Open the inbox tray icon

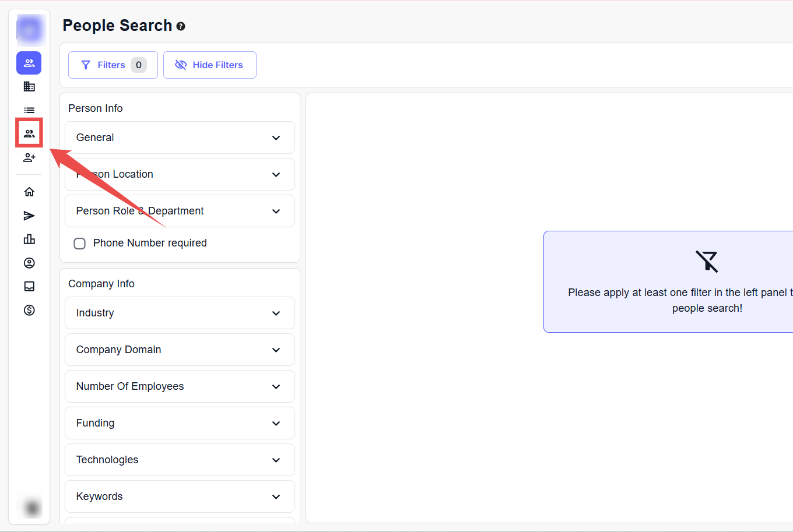click(29, 286)
